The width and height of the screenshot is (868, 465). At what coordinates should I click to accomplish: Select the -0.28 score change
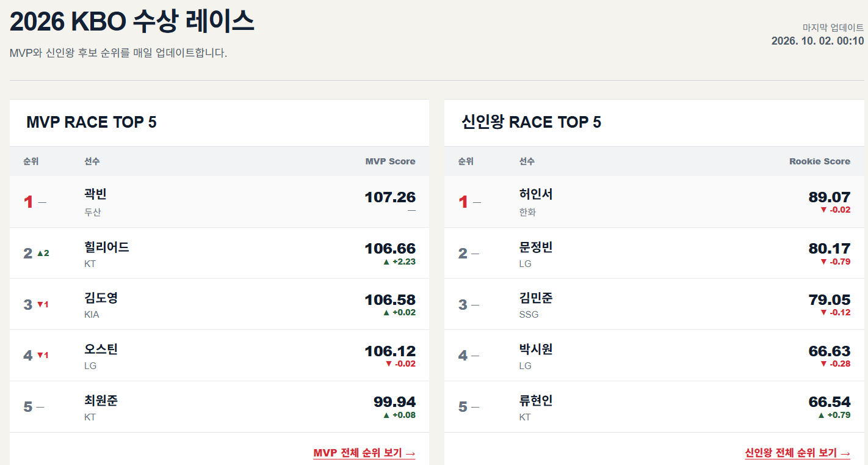tap(835, 364)
